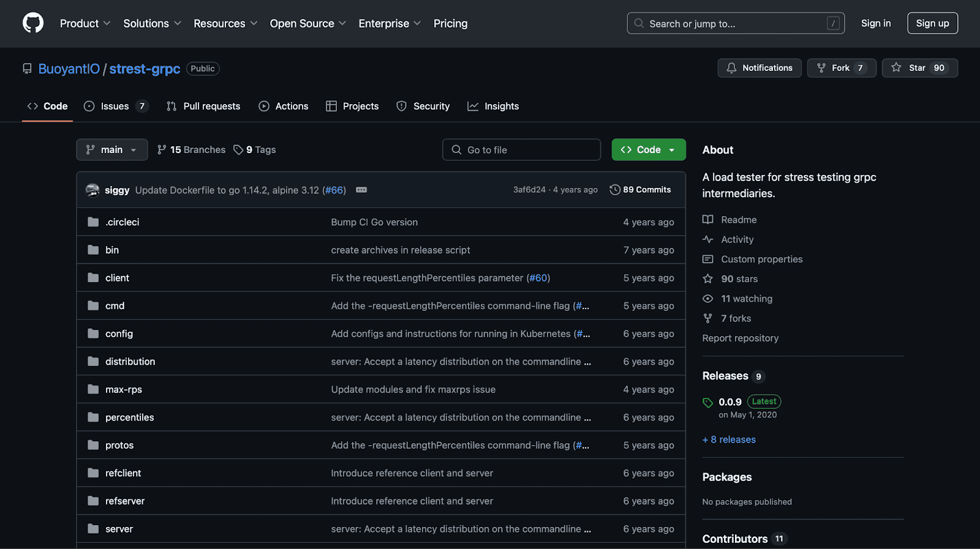Click the Report repository link
980x549 pixels.
pyautogui.click(x=741, y=338)
